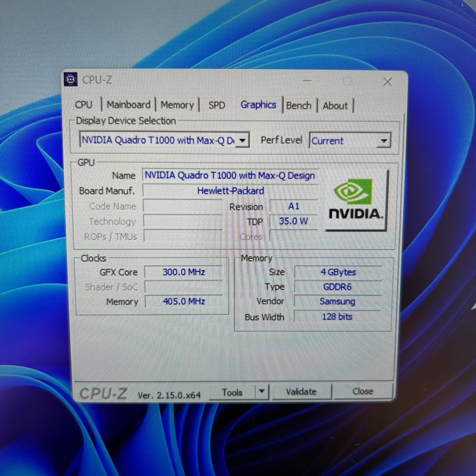Viewport: 476px width, 476px height.
Task: Click the memory Vendor Samsung value
Action: point(337,301)
